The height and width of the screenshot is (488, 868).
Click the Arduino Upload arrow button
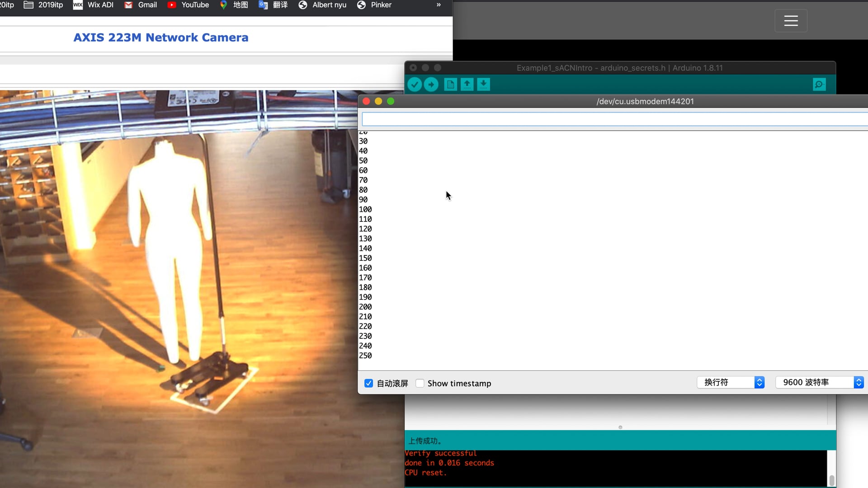pyautogui.click(x=431, y=84)
